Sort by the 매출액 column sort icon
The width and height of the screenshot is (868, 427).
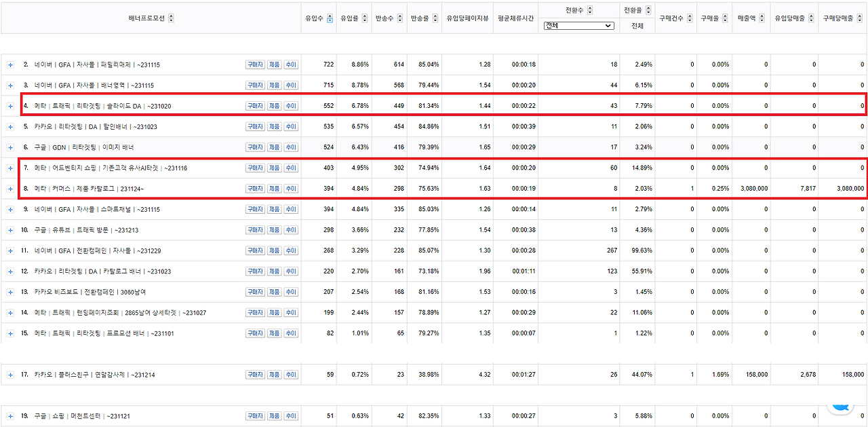(x=762, y=18)
